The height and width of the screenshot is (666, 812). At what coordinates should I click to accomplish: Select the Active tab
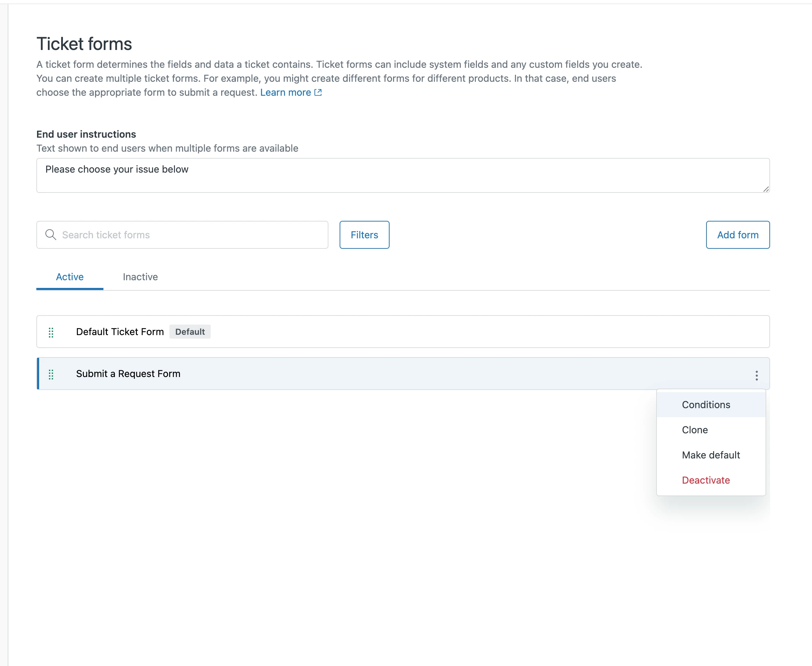pyautogui.click(x=70, y=277)
